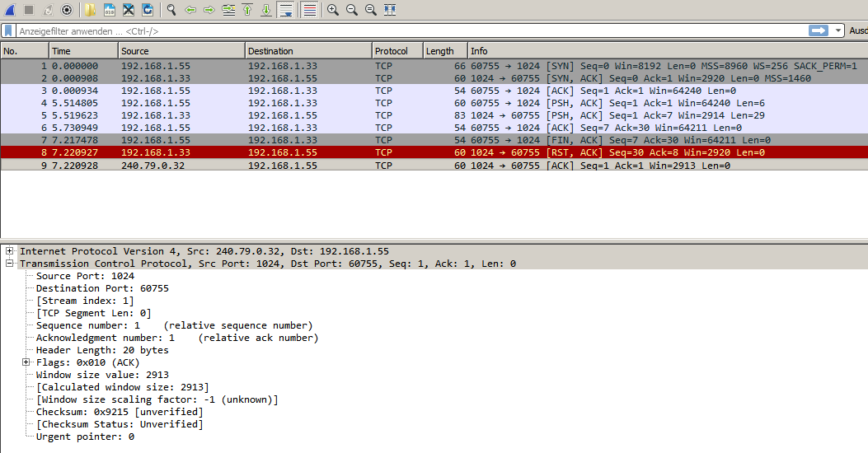Select the Window size value: 2913 field

(x=102, y=375)
